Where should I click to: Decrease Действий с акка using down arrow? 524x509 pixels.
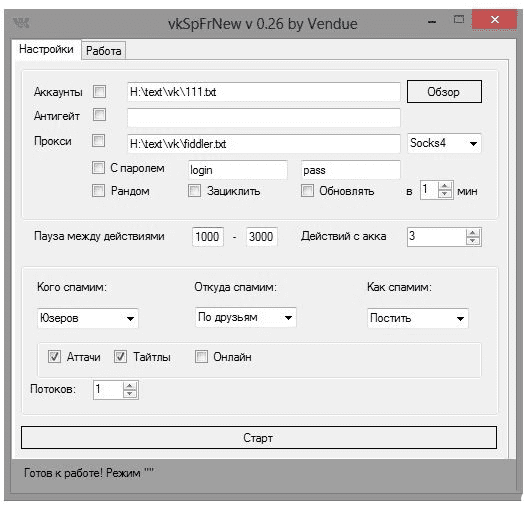473,241
